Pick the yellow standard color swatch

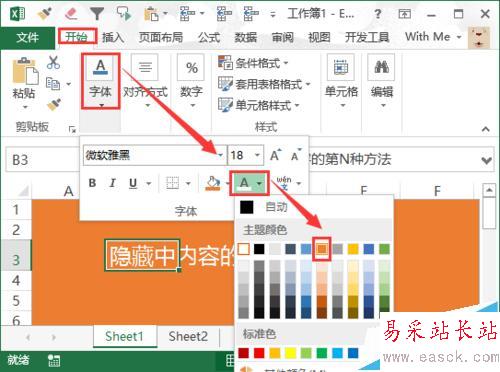pos(290,353)
